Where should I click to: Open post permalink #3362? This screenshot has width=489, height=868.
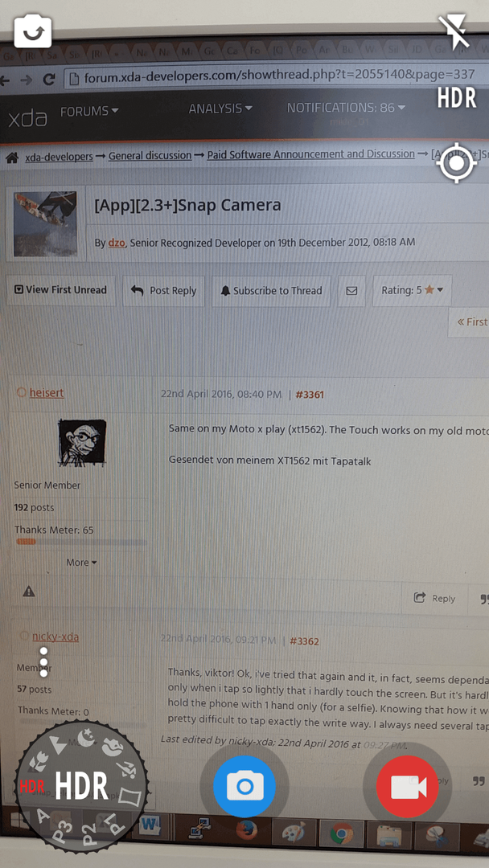coord(305,641)
